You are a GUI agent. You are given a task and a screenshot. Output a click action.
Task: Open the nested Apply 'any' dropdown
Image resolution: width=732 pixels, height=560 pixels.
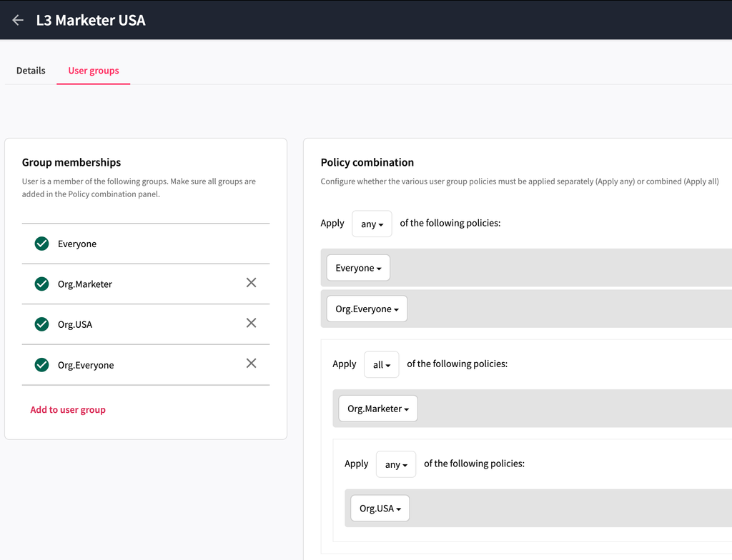(x=395, y=464)
